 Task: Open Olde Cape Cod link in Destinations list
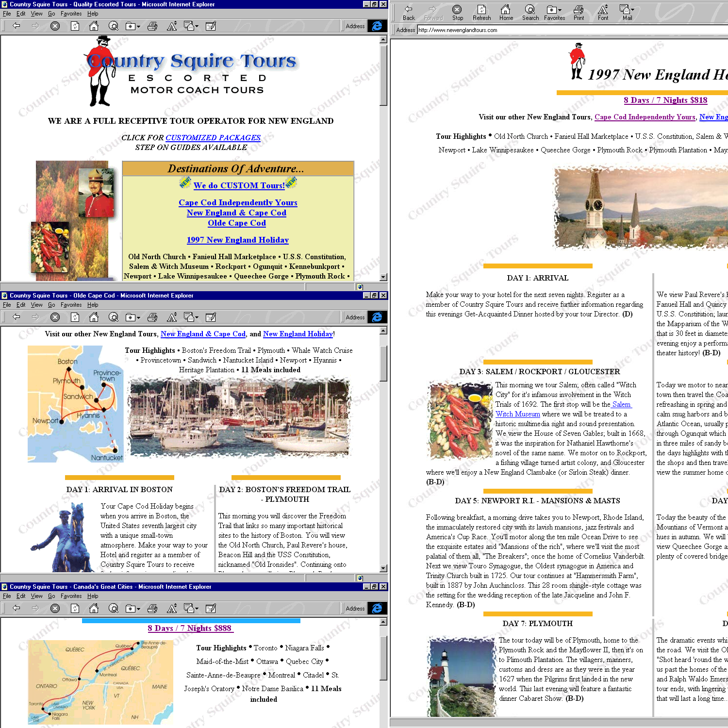[237, 223]
